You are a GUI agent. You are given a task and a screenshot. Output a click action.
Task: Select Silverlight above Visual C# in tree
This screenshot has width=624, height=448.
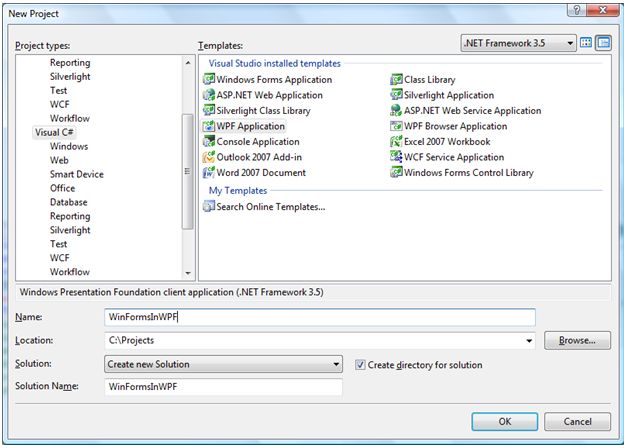point(70,76)
